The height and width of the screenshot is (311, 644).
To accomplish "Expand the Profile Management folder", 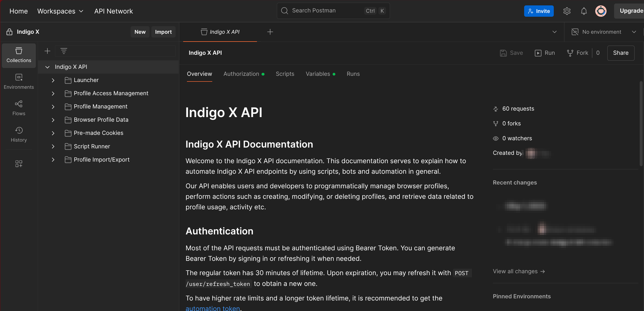I will coord(53,107).
